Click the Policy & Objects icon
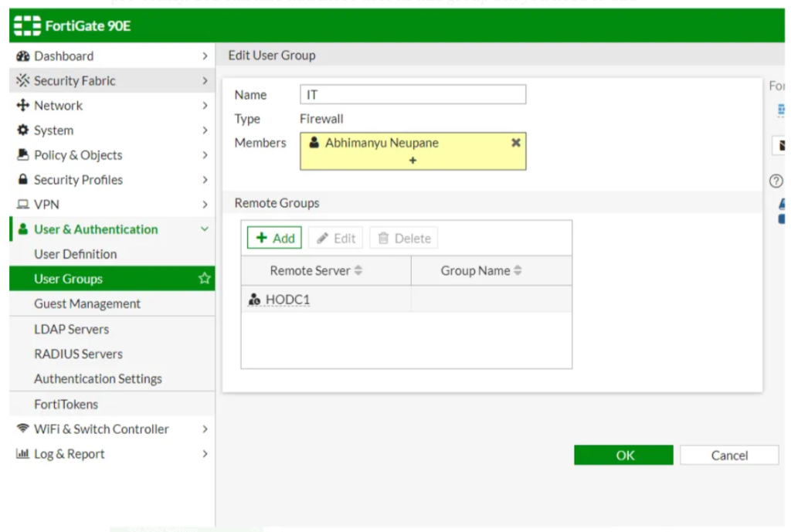This screenshot has height=532, width=791. click(22, 154)
